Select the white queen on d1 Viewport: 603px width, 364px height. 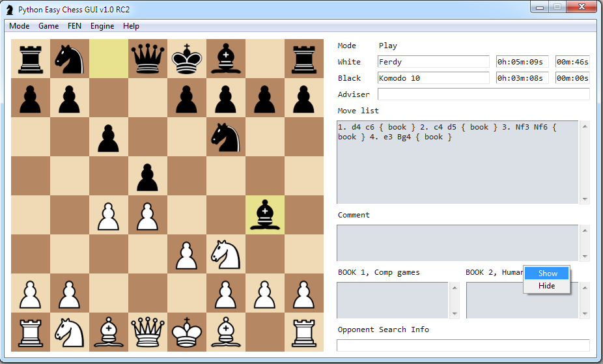pos(148,331)
